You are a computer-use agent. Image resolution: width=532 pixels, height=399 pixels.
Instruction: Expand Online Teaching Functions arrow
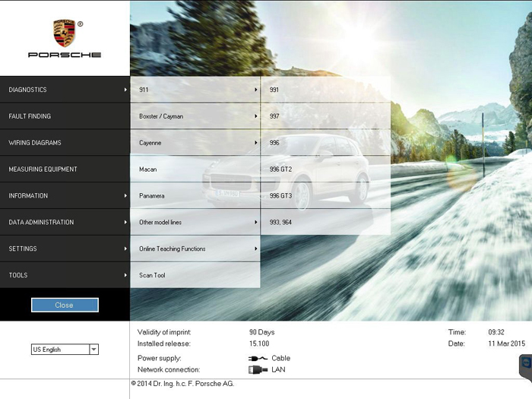tap(256, 249)
